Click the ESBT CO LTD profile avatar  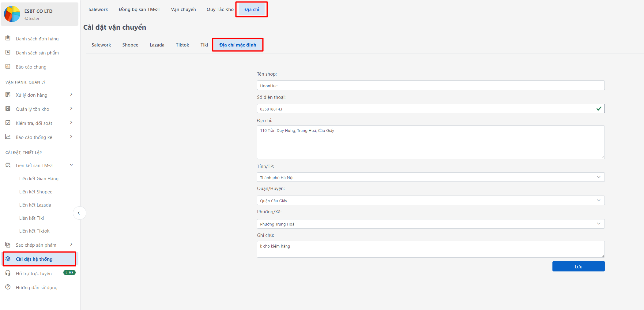[x=12, y=14]
